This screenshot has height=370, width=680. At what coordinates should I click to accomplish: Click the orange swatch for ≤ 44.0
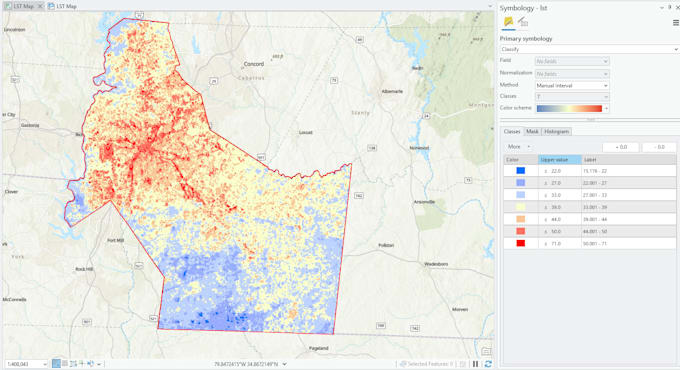[x=520, y=219]
